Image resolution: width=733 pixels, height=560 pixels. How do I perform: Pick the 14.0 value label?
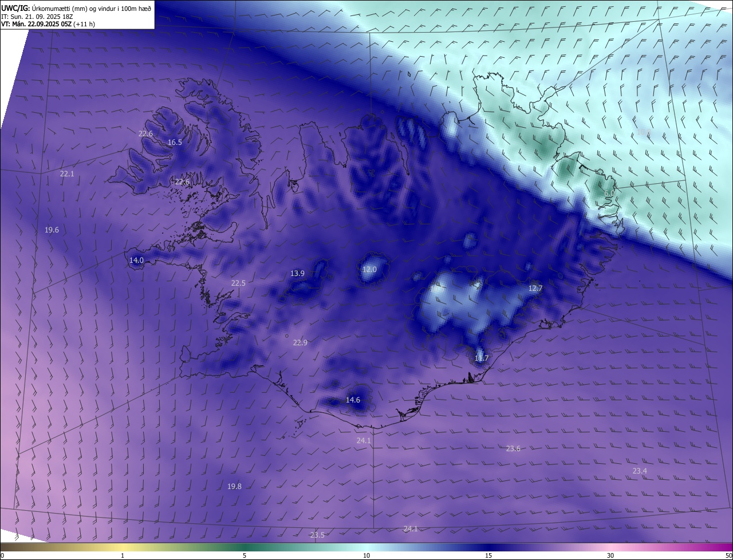point(136,260)
